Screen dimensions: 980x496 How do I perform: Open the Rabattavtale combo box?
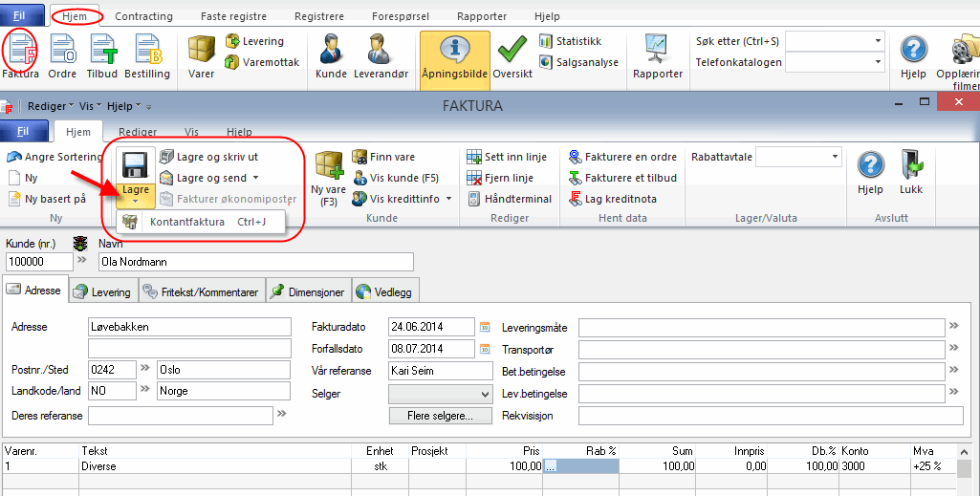coord(835,157)
